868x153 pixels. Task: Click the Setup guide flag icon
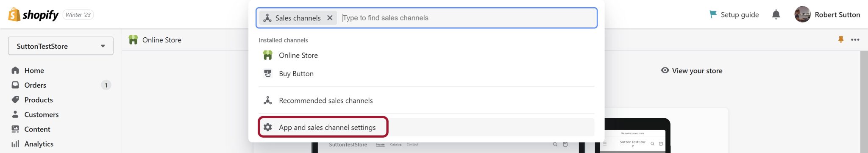(713, 14)
